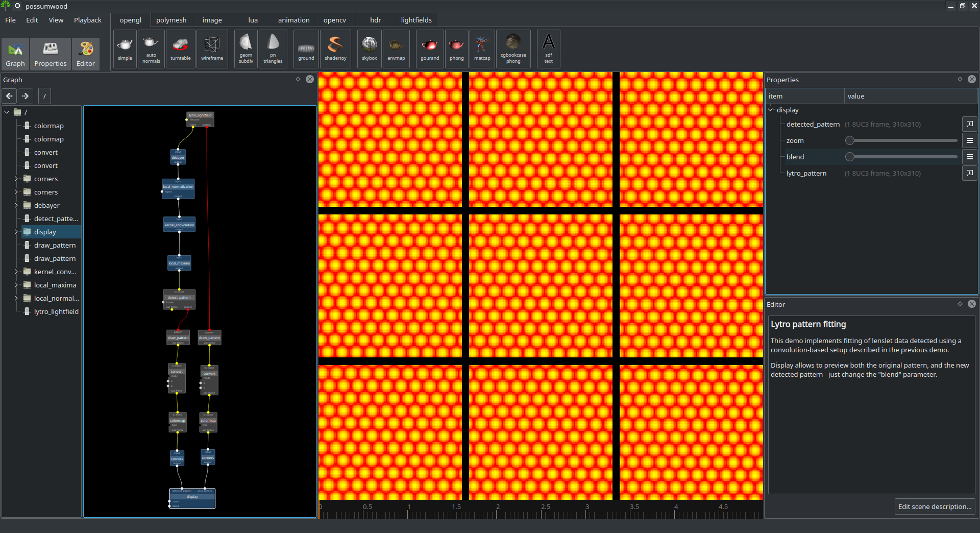Image resolution: width=980 pixels, height=533 pixels.
Task: Select the skybox icon
Action: [370, 49]
